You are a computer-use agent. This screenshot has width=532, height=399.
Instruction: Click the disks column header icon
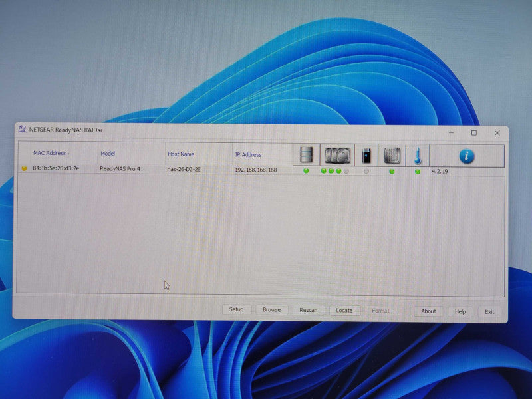point(337,156)
